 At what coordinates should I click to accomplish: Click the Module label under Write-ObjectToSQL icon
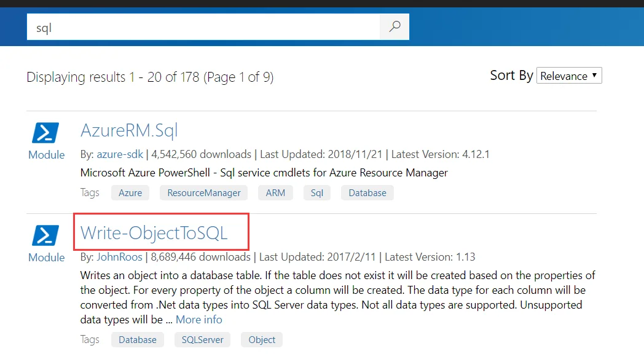tap(47, 258)
